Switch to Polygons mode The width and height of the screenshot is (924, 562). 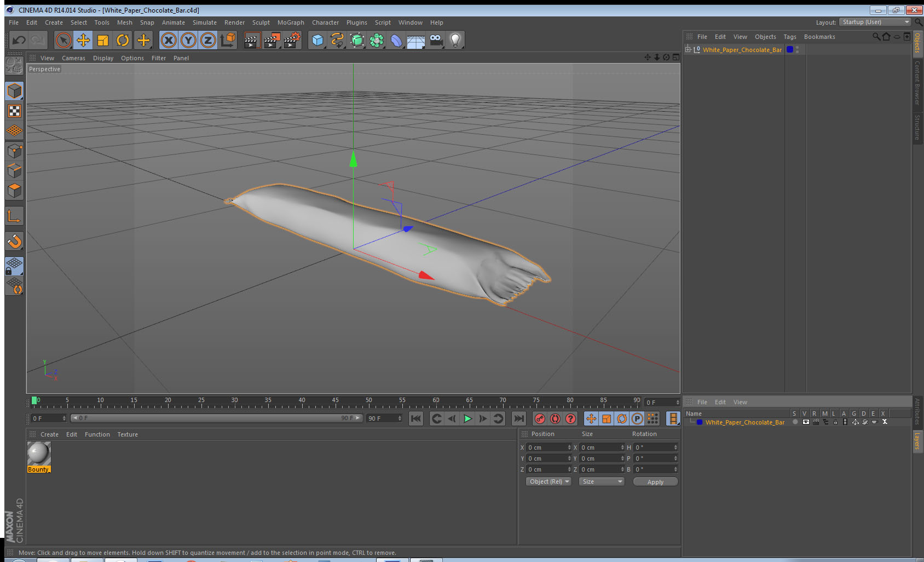14,190
